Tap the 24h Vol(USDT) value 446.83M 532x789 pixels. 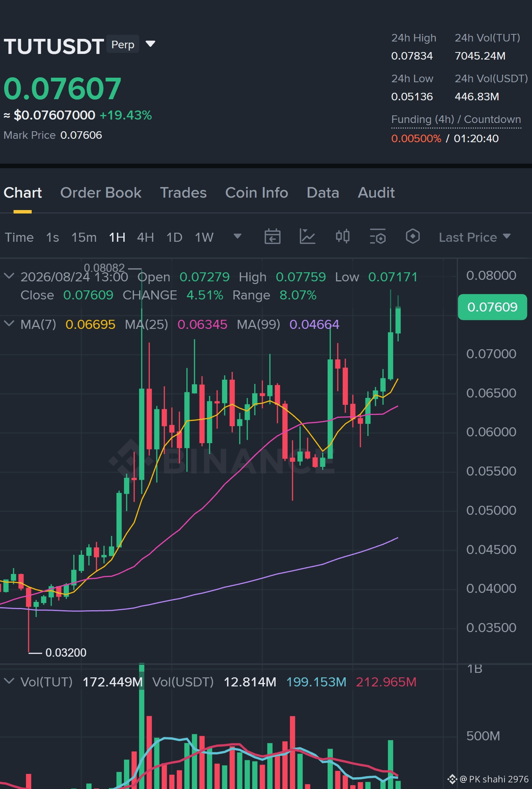477,97
